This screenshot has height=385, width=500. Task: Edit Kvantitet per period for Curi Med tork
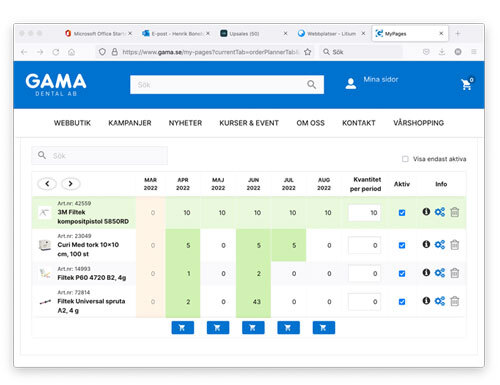click(x=364, y=245)
